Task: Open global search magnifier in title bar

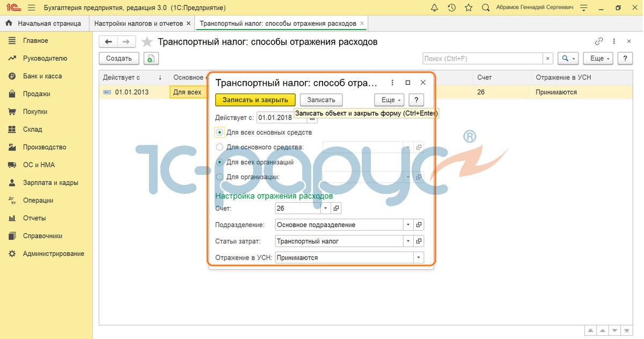Action: click(486, 8)
